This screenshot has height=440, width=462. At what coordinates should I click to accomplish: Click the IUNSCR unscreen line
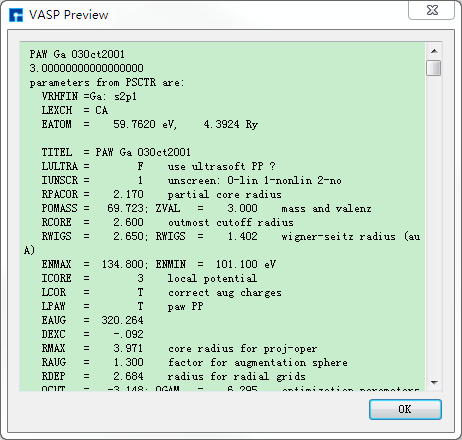point(191,180)
